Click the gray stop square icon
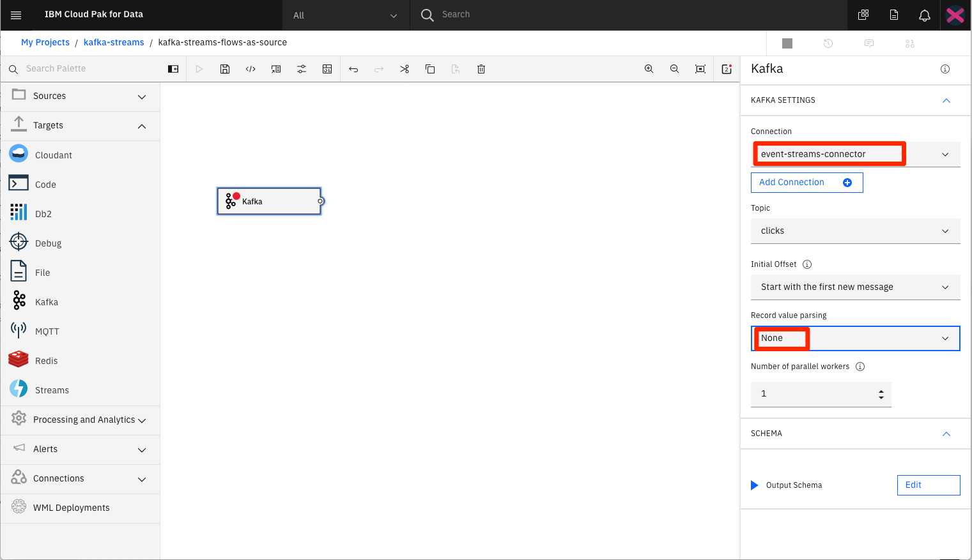Viewport: 972px width, 560px height. (x=787, y=43)
